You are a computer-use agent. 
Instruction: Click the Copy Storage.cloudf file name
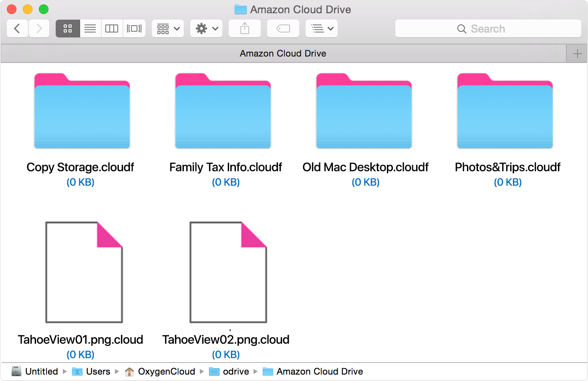point(81,167)
